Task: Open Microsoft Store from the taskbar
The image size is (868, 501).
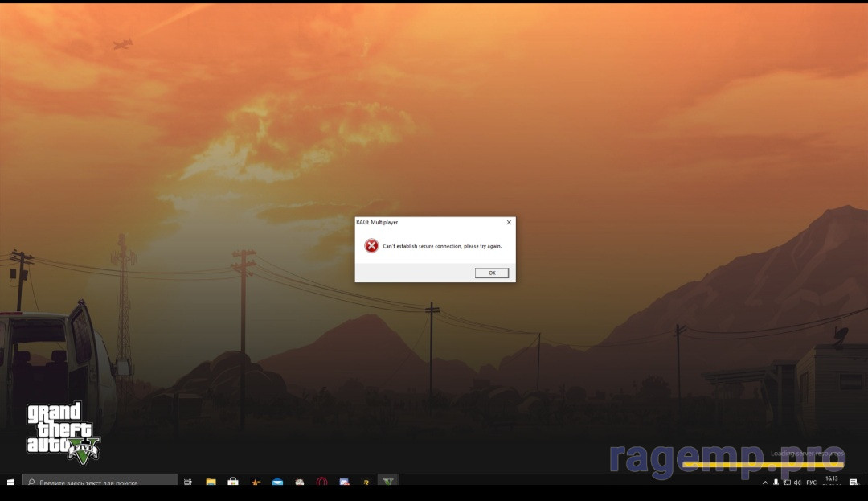Action: pyautogui.click(x=233, y=482)
